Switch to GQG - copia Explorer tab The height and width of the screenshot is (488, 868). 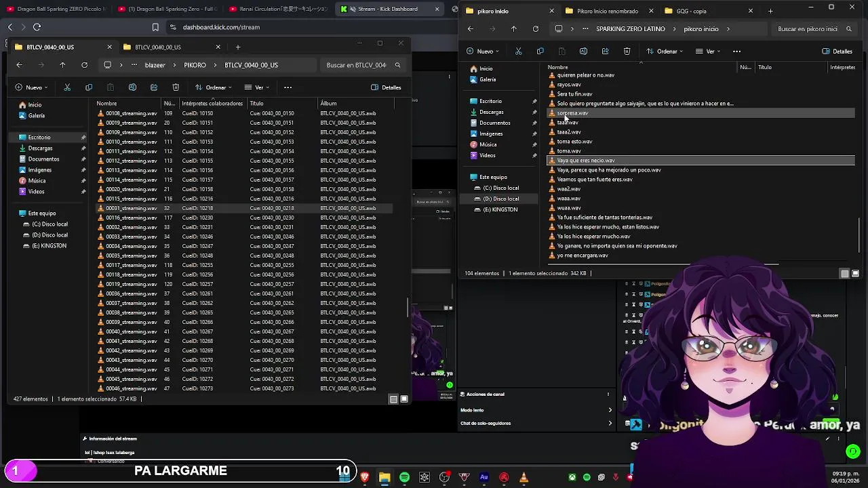(x=707, y=11)
